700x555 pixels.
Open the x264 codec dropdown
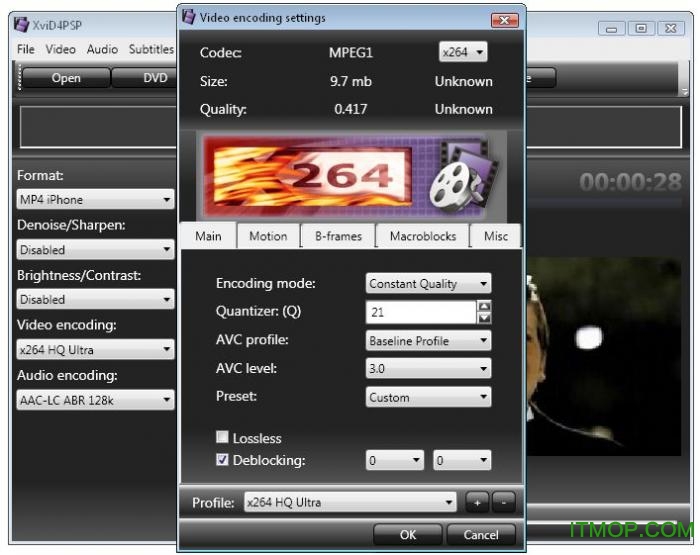pyautogui.click(x=463, y=52)
